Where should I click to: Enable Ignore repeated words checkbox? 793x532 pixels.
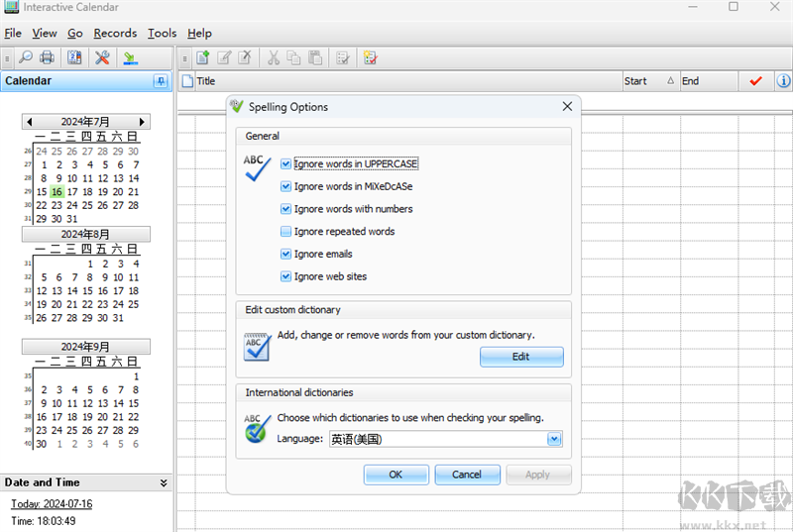click(x=286, y=232)
